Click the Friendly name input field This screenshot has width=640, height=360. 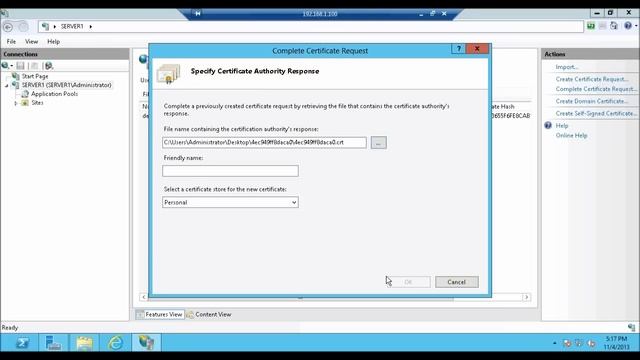tap(230, 171)
